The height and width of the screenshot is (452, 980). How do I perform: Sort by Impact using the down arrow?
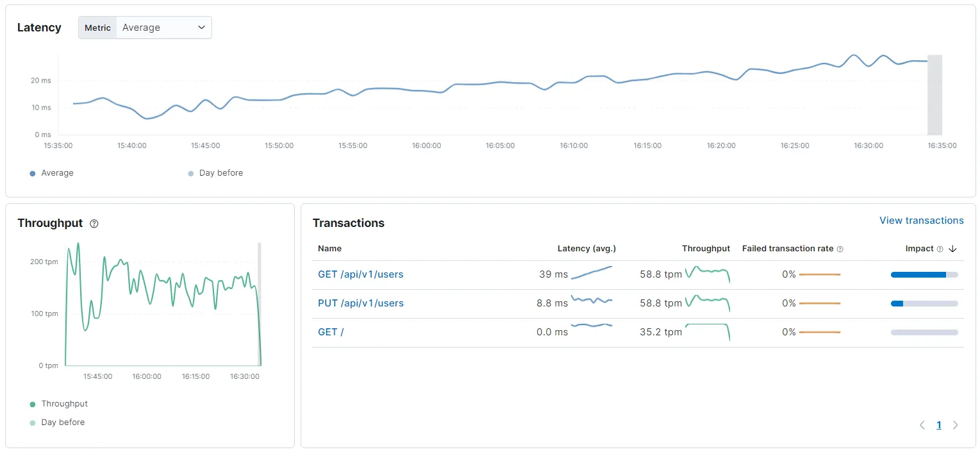click(x=952, y=249)
